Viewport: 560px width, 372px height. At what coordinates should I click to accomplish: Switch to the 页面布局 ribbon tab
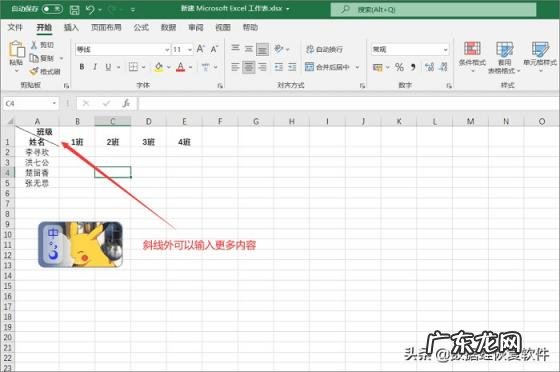[x=106, y=27]
